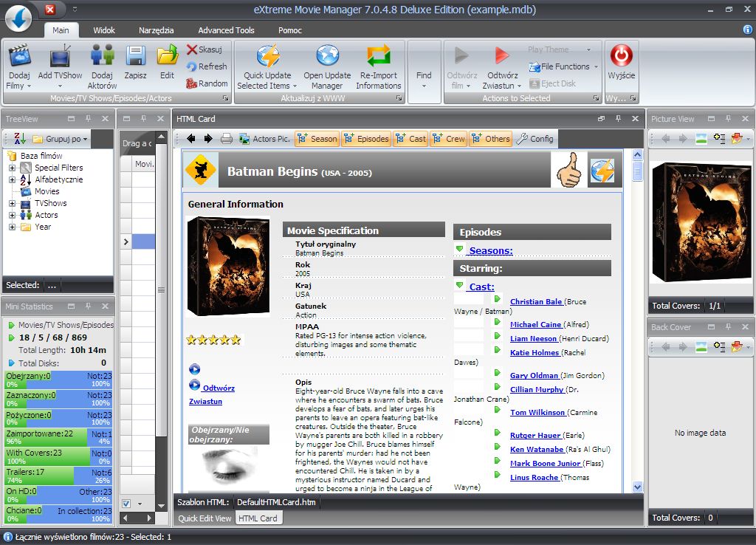This screenshot has width=756, height=545.
Task: Open Liam Neeson actor link
Action: 534,338
